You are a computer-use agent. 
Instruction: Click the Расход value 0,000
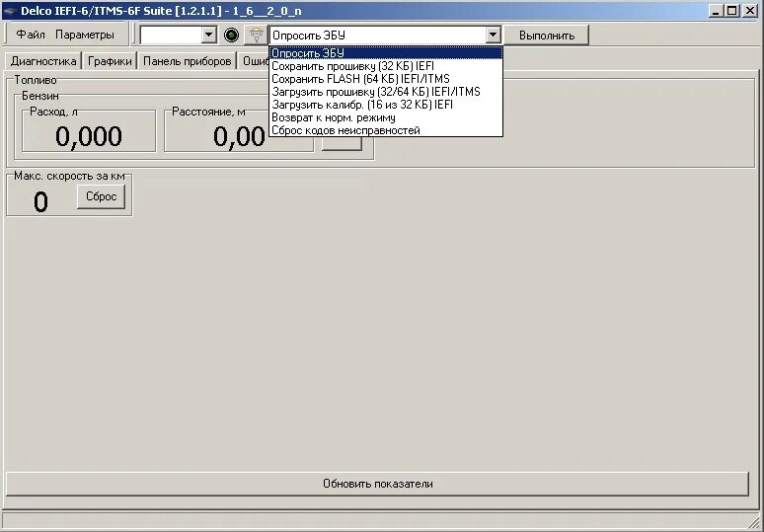point(89,136)
